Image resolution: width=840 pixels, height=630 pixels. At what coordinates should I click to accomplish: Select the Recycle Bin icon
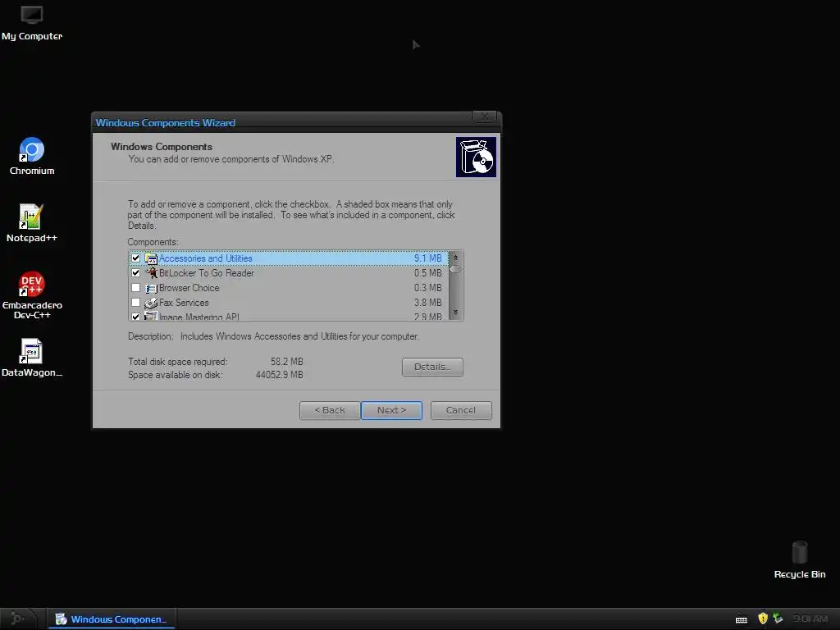(x=799, y=559)
